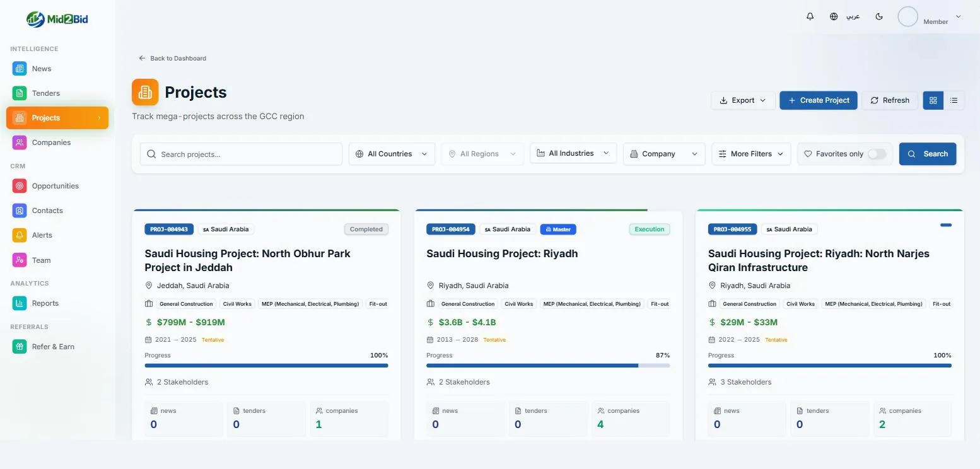This screenshot has height=469, width=980.
Task: Open Opportunities in the sidebar
Action: pyautogui.click(x=57, y=186)
